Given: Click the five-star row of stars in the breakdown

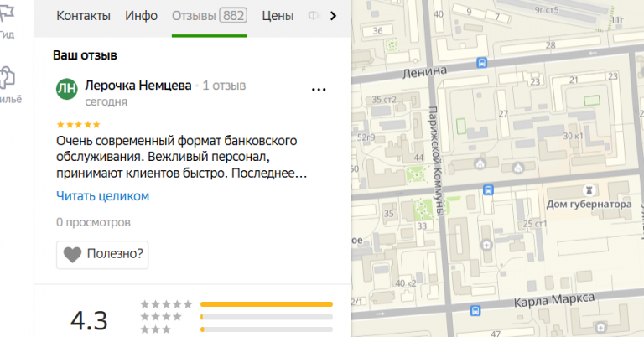Looking at the screenshot, I should (x=166, y=304).
